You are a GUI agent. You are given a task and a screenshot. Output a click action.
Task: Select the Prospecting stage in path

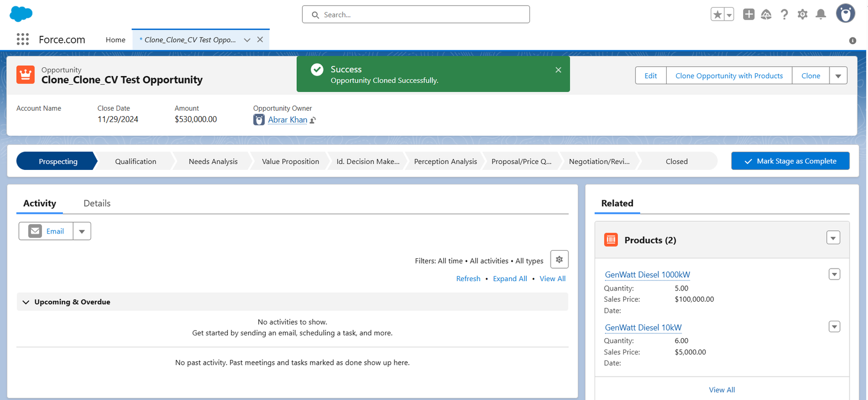[58, 161]
